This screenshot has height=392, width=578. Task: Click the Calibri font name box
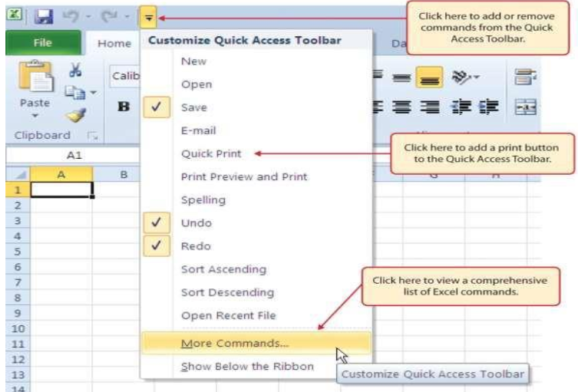coord(125,76)
